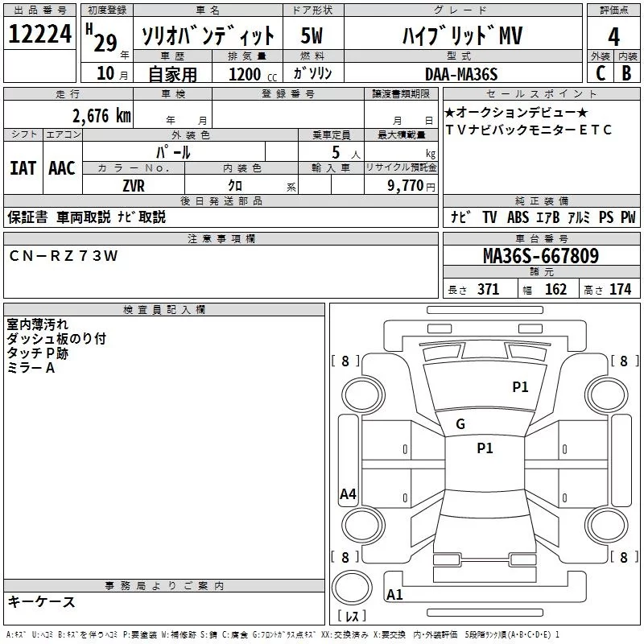Select the キーケース notice text
This screenshot has height=644, width=644.
click(x=41, y=602)
